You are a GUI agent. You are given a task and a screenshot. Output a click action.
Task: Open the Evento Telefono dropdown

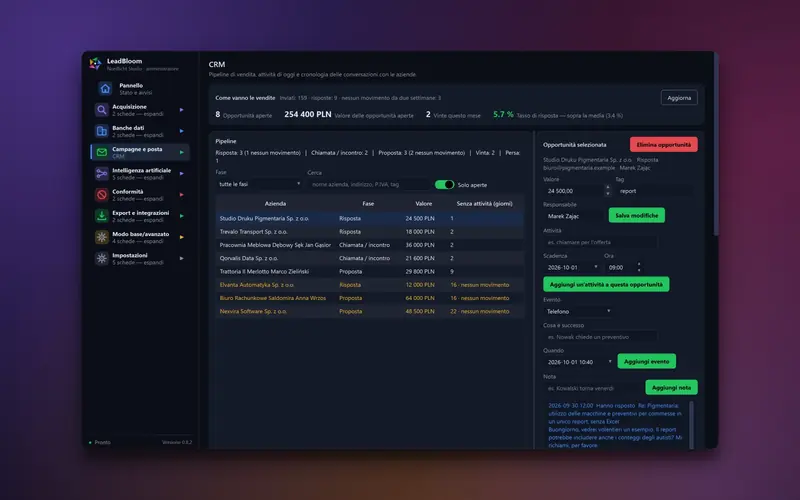[578, 311]
